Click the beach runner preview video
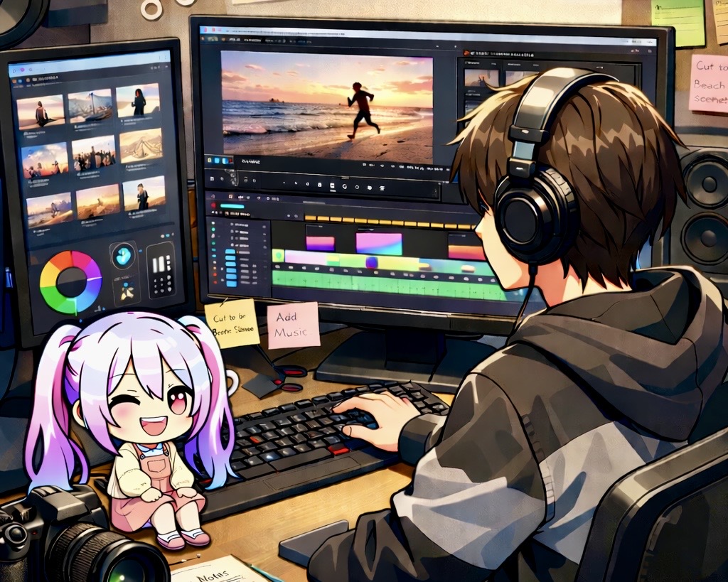This screenshot has height=582, width=728. click(x=326, y=107)
